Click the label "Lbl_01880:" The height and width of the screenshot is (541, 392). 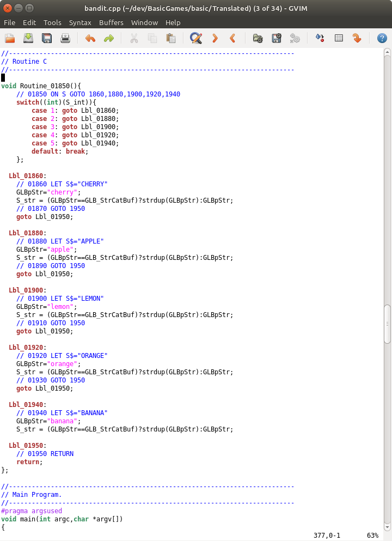[x=28, y=233]
